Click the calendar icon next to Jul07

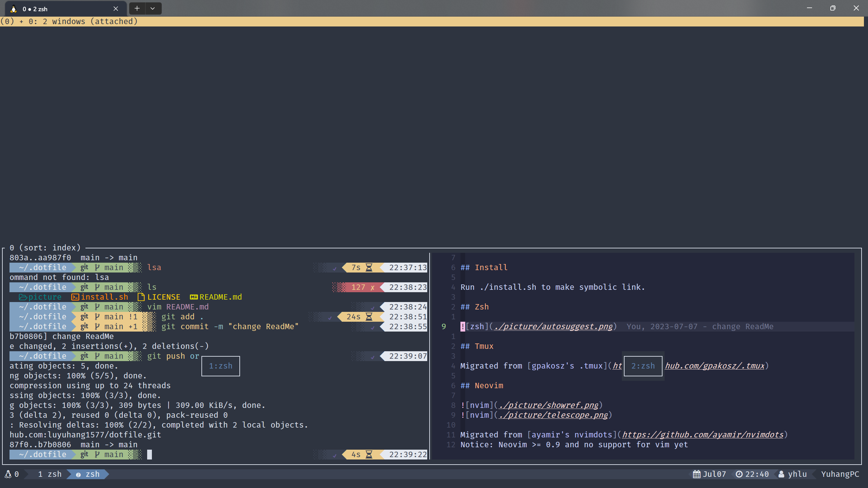point(696,474)
